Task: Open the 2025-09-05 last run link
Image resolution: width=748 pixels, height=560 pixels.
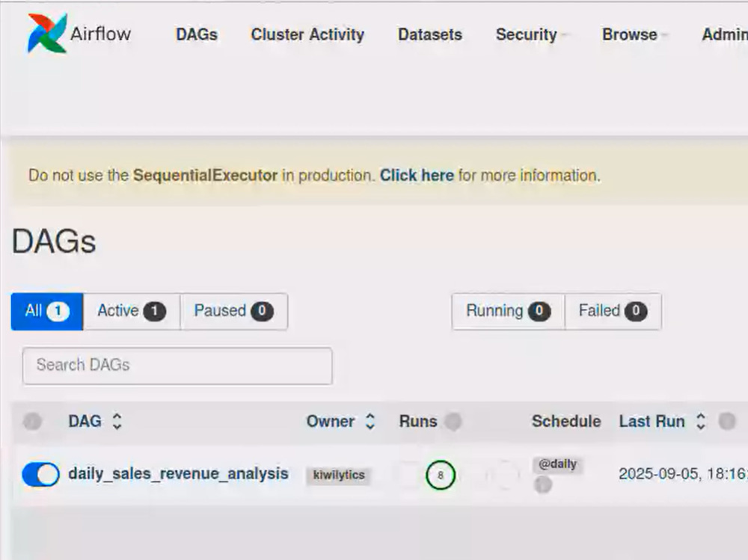Action: point(683,474)
